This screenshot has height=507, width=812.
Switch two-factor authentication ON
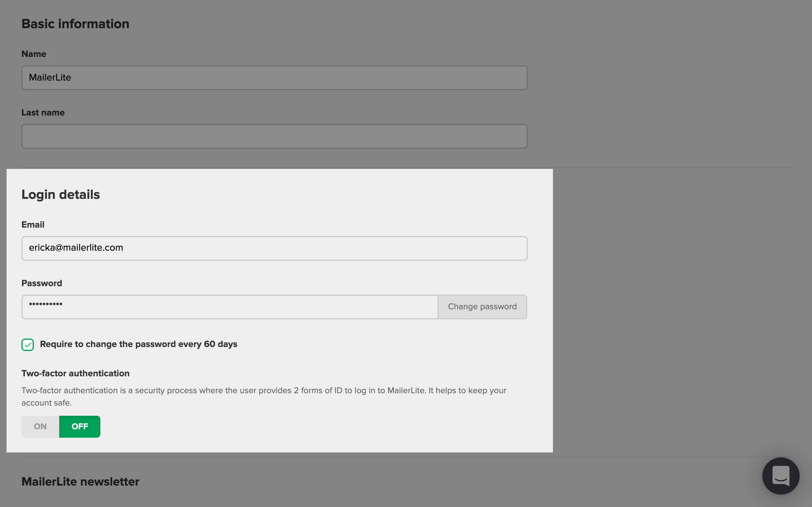pyautogui.click(x=40, y=426)
